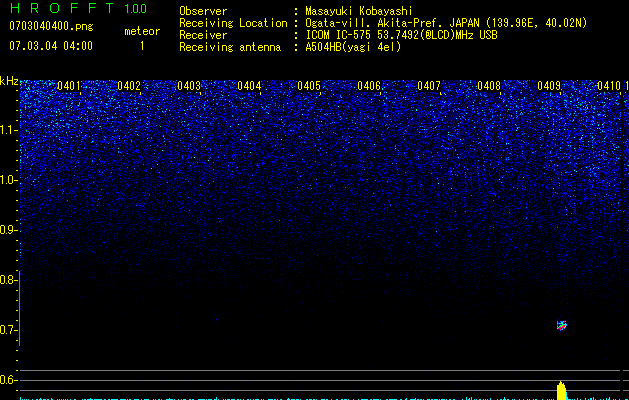Viewport: 629px width, 400px height.
Task: Click the timestamp 07.03.04 04:00
Action: (x=51, y=46)
